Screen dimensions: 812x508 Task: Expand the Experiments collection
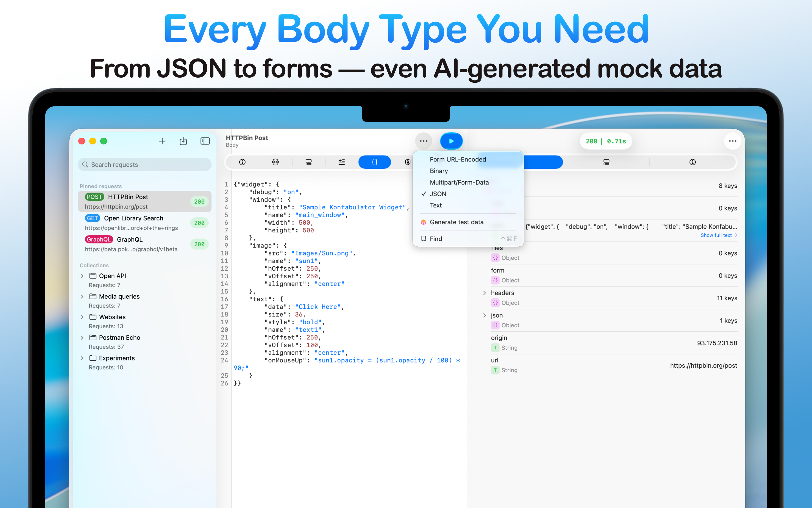(x=82, y=358)
